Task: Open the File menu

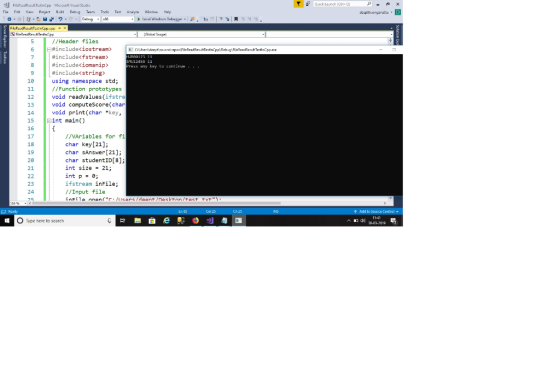Action: pyautogui.click(x=6, y=12)
